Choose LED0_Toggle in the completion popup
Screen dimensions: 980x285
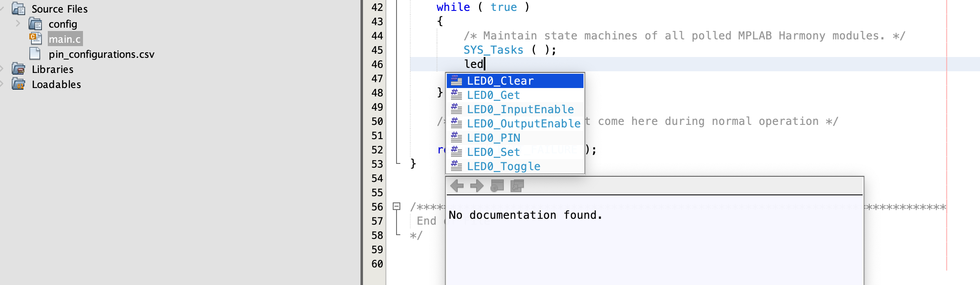click(503, 166)
